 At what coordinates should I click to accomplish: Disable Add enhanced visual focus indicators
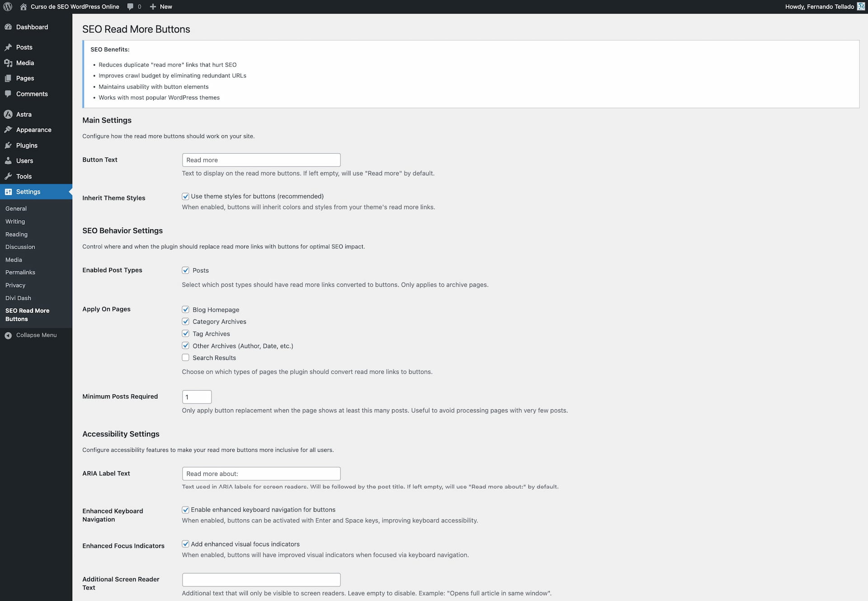185,544
